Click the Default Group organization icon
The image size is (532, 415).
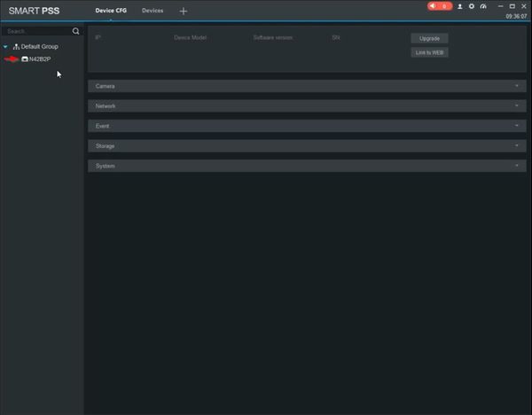click(16, 46)
